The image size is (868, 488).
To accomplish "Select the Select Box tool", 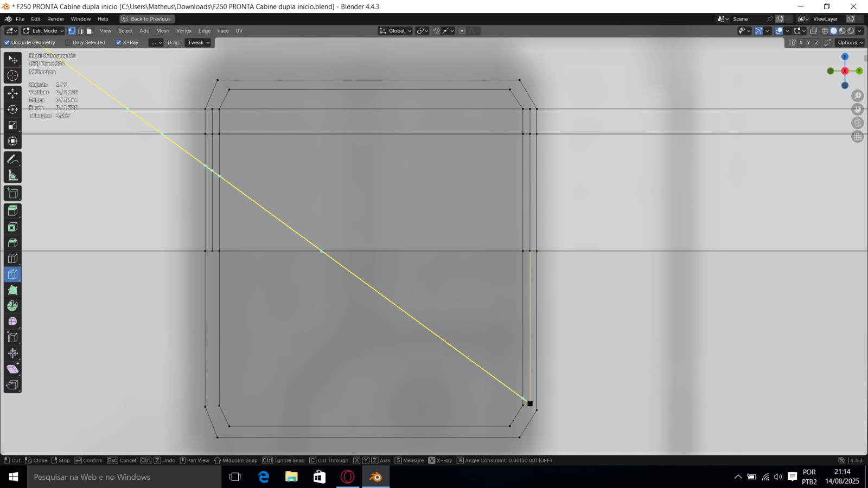I will point(13,60).
